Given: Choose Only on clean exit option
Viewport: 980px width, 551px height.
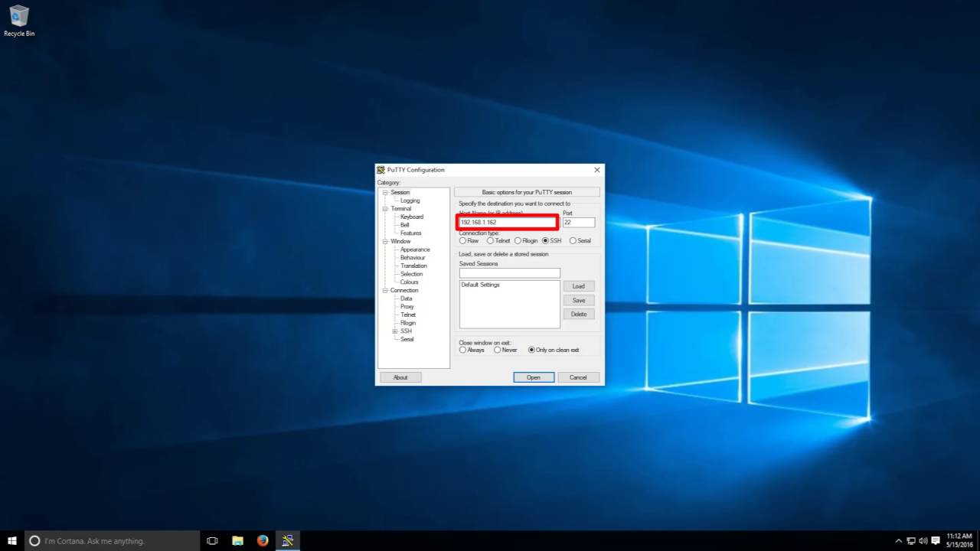Looking at the screenshot, I should 554,350.
